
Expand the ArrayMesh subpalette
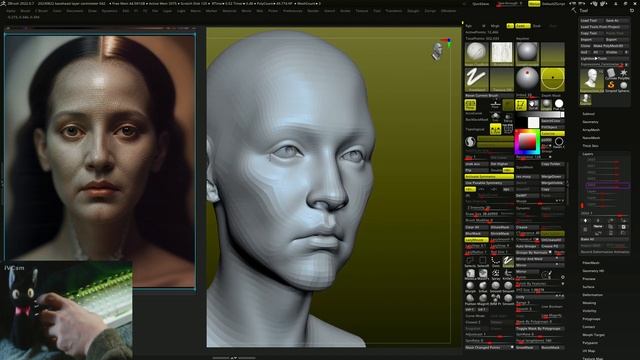tap(591, 129)
